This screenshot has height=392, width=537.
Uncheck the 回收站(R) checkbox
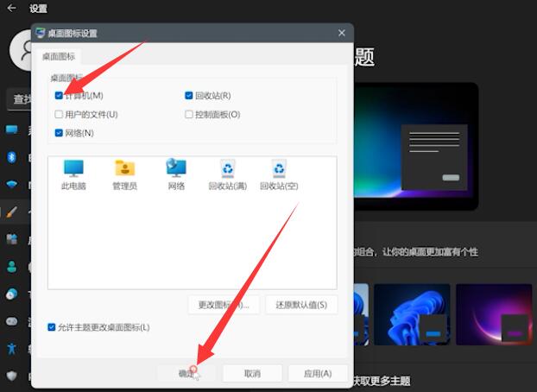point(189,96)
